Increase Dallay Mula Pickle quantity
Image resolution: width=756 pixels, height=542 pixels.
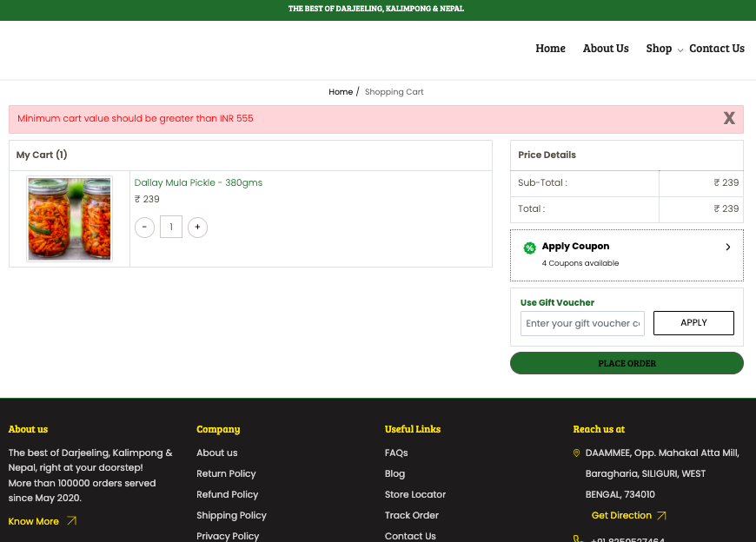click(197, 228)
